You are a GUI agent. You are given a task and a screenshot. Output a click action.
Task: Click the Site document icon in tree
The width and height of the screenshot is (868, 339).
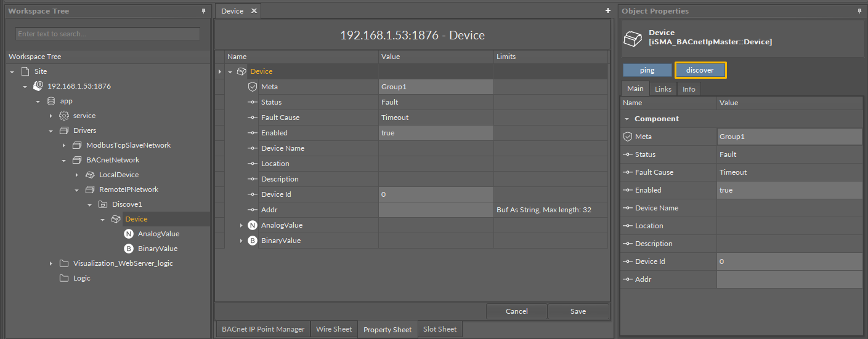(25, 71)
